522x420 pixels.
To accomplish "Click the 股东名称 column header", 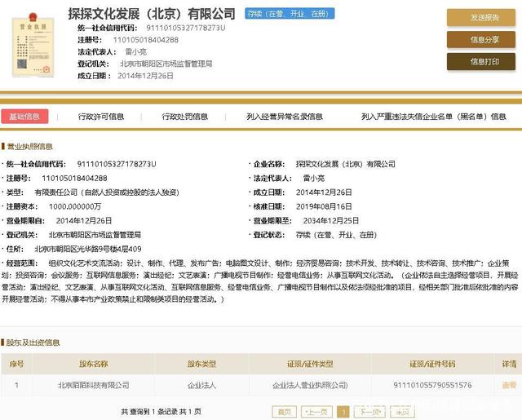I will (93, 364).
